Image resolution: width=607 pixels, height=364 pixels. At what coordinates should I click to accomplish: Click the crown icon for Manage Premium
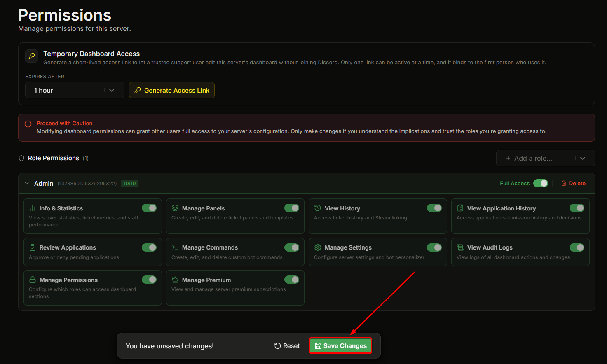point(175,280)
